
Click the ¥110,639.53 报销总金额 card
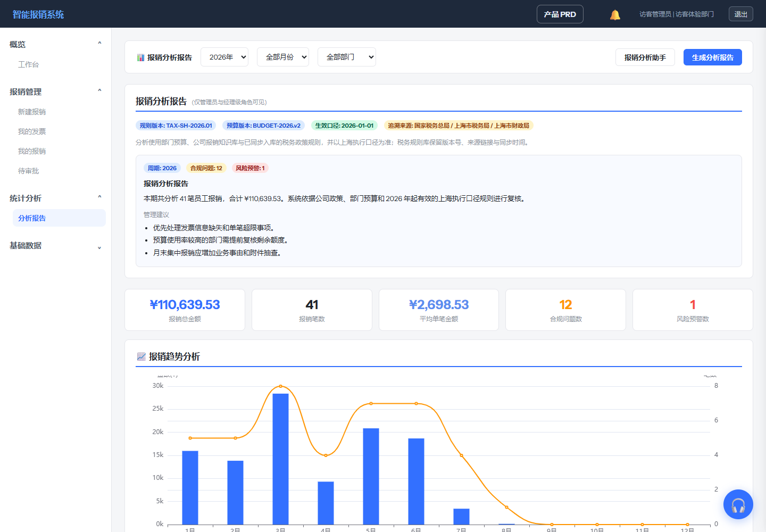pos(185,310)
